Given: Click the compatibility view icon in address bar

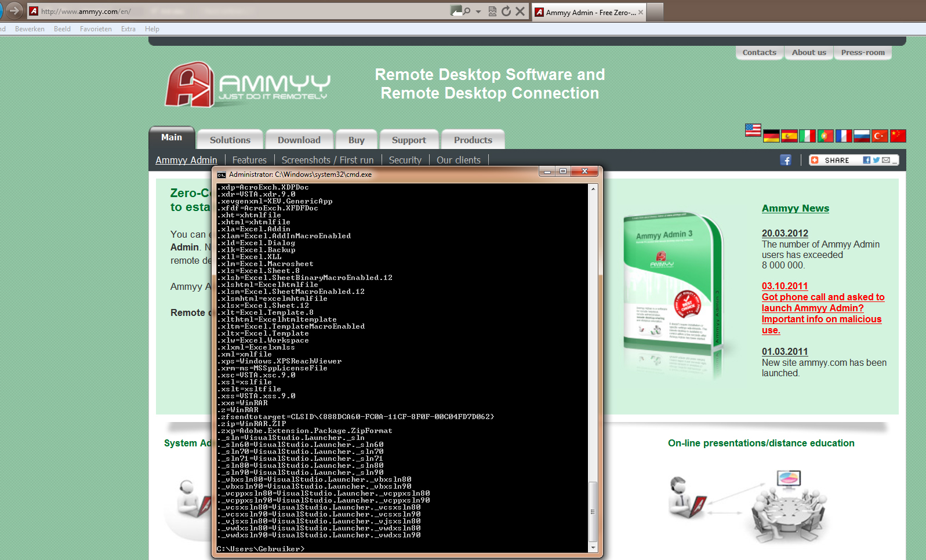Looking at the screenshot, I should pyautogui.click(x=492, y=11).
